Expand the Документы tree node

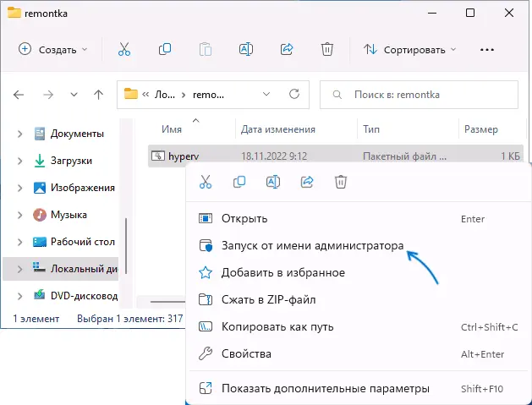point(20,134)
